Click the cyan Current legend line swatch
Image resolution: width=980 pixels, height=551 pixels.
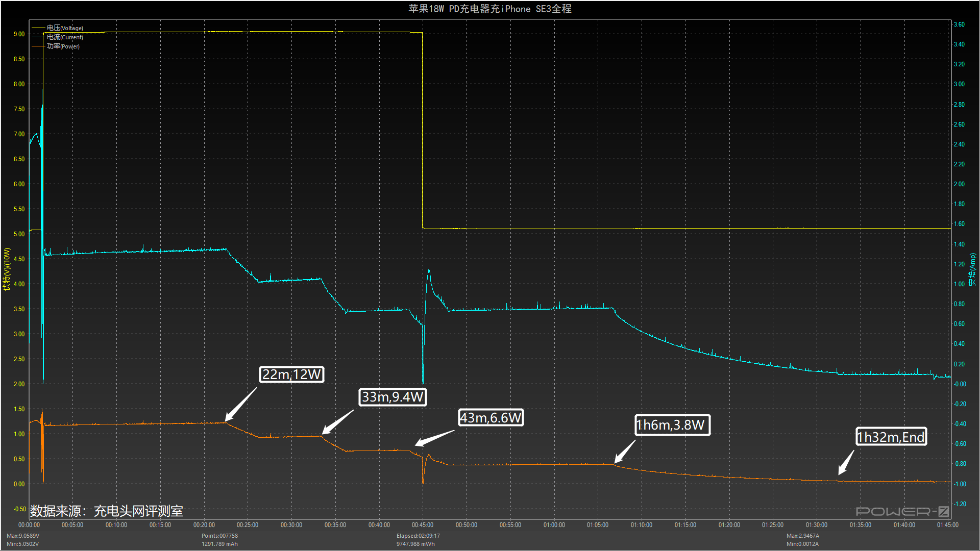[x=38, y=37]
